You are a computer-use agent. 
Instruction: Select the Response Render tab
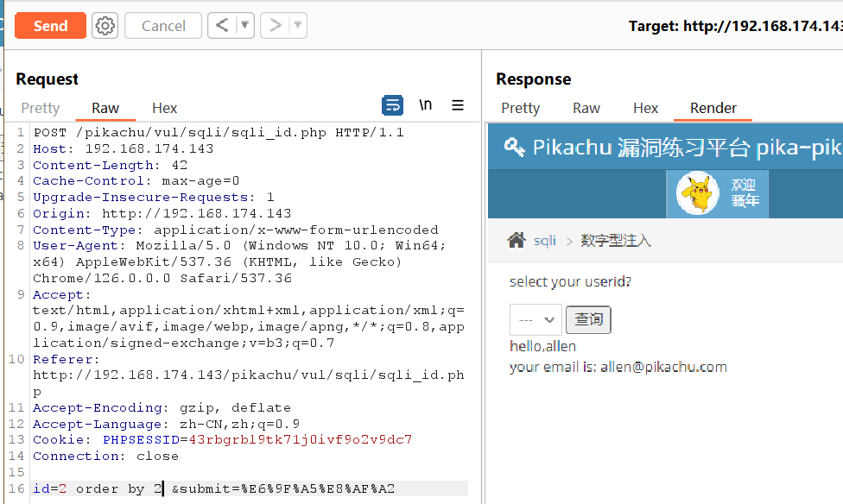pos(713,108)
